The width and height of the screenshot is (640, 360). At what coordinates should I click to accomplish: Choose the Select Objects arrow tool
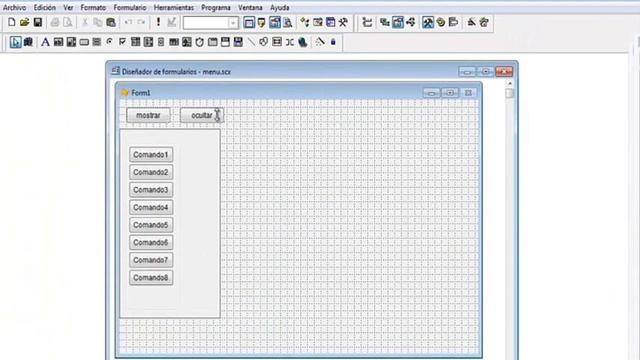pyautogui.click(x=15, y=42)
